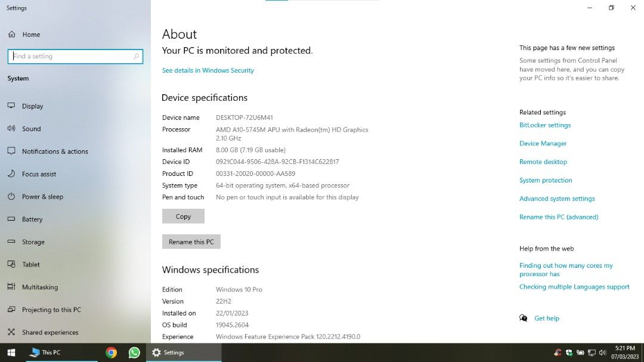
Task: Click the Get help chat icon
Action: tap(524, 318)
